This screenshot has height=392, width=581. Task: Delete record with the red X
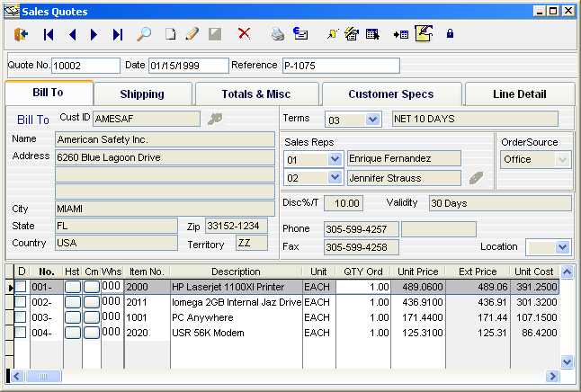(x=244, y=34)
